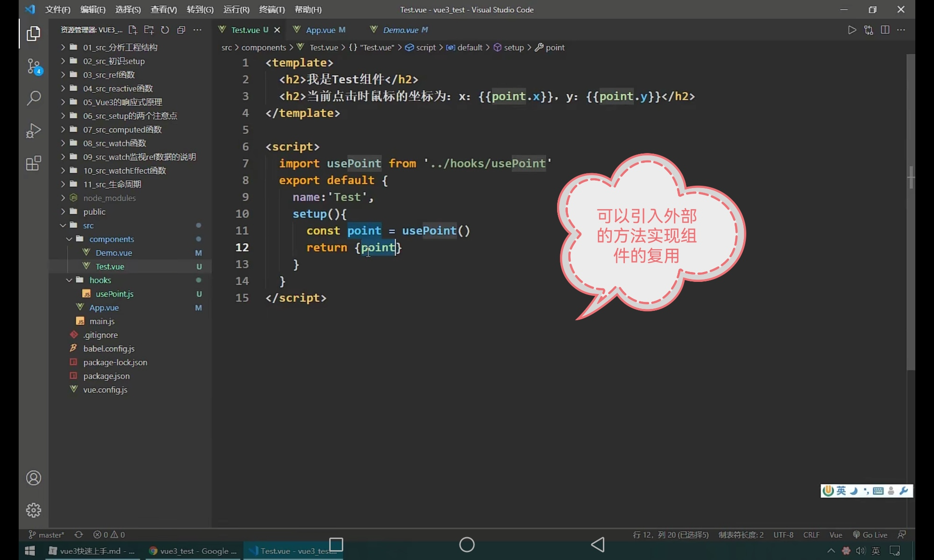Viewport: 934px width, 560px height.
Task: Open the Manage gear icon
Action: [34, 510]
